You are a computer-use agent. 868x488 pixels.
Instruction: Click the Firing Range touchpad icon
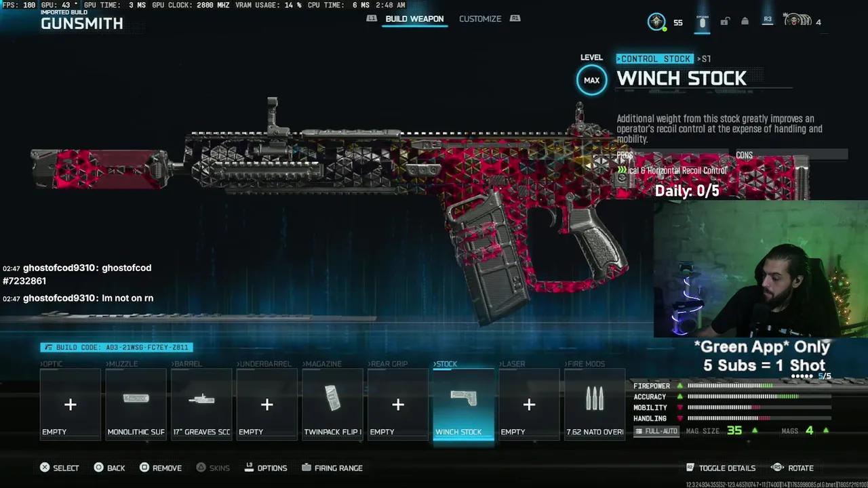point(307,468)
